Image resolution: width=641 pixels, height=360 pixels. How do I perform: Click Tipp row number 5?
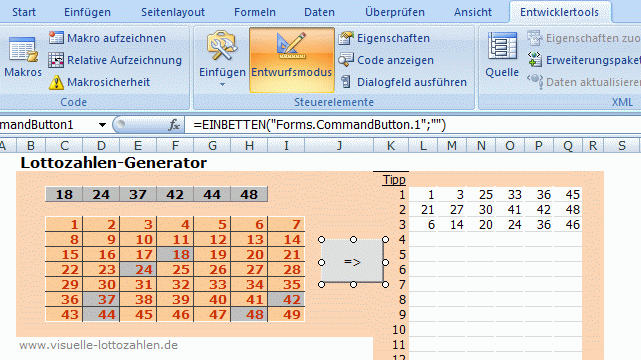pyautogui.click(x=402, y=255)
